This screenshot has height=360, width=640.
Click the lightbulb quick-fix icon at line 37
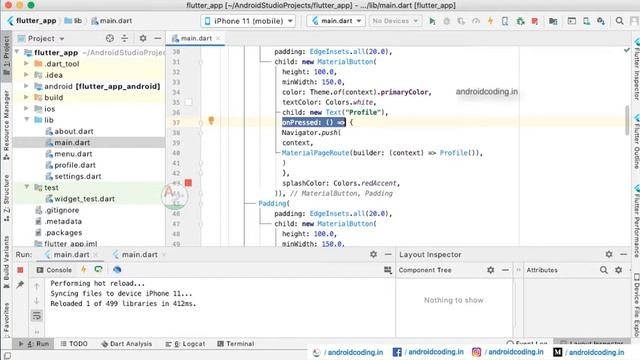(211, 120)
